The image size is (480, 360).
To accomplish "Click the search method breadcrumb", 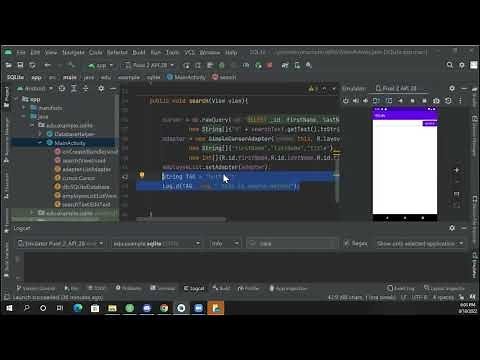I will (x=224, y=77).
